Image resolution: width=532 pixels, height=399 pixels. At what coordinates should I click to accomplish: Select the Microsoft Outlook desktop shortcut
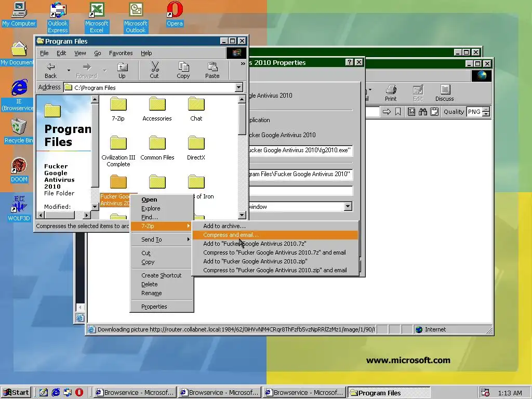[136, 18]
